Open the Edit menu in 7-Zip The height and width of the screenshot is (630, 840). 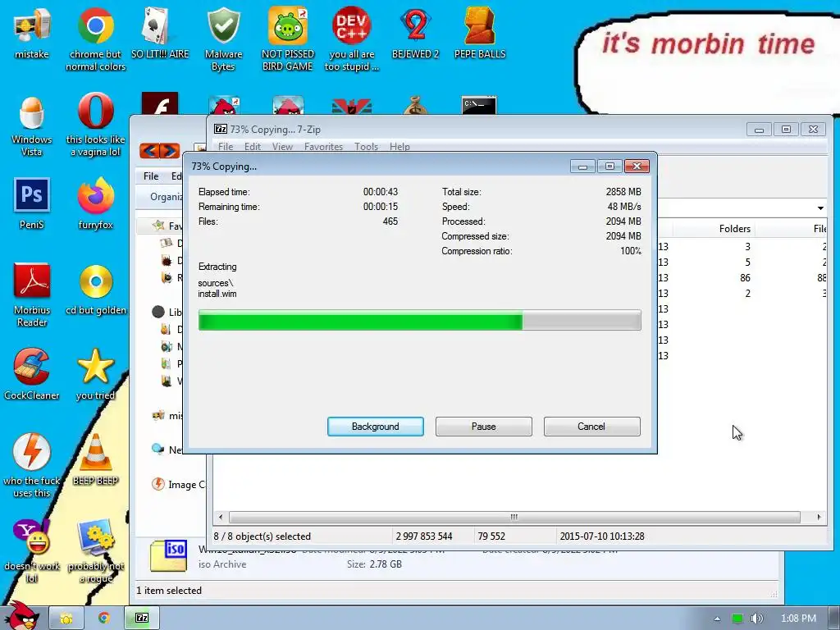click(253, 146)
